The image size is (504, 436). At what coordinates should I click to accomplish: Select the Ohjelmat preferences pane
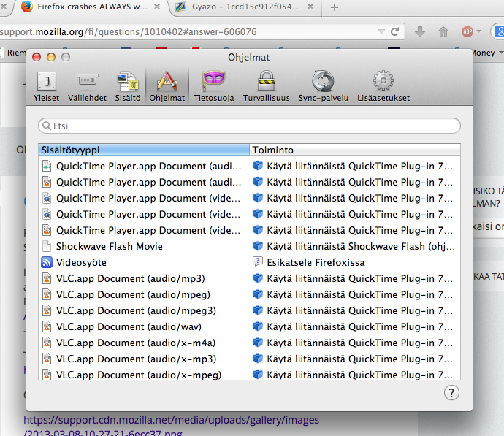pyautogui.click(x=167, y=87)
